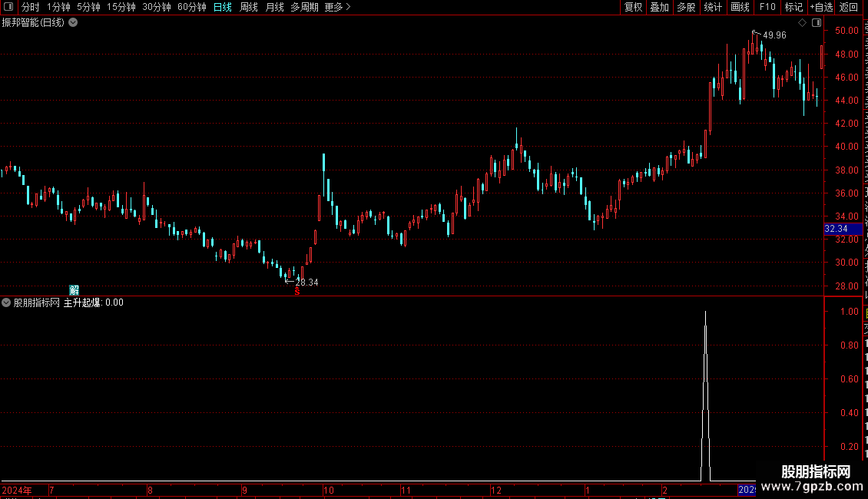
Task: Click month 10 on the time axis
Action: [x=329, y=491]
